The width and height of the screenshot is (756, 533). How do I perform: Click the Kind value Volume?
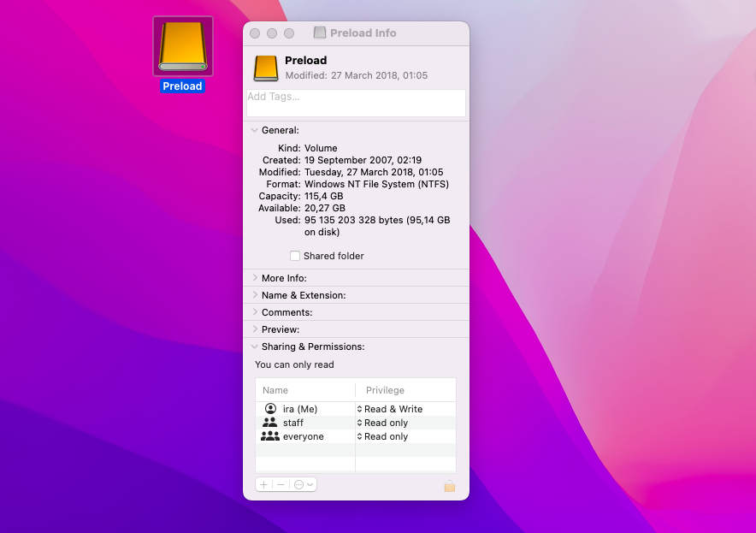tap(321, 148)
